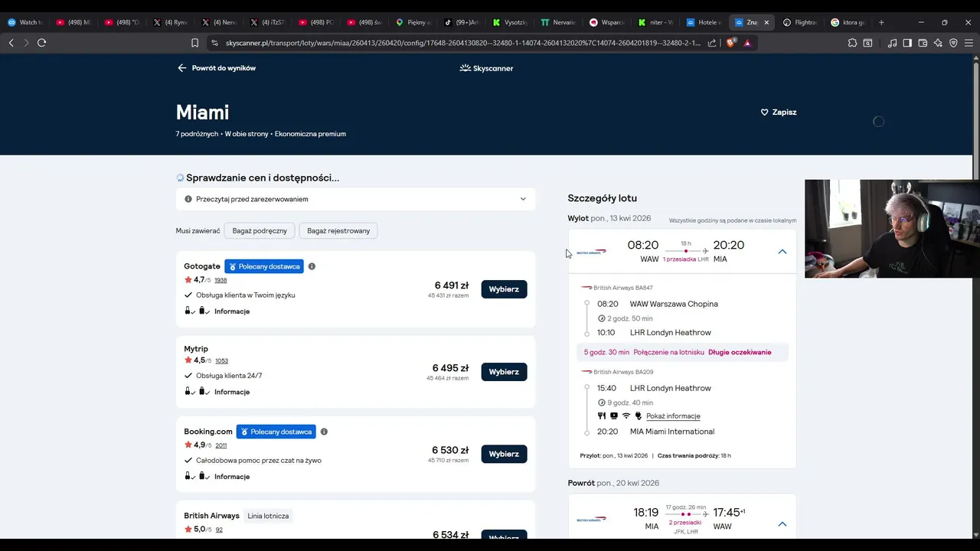Choose Booking.com offer with Wybierz
The image size is (980, 551).
tap(504, 454)
